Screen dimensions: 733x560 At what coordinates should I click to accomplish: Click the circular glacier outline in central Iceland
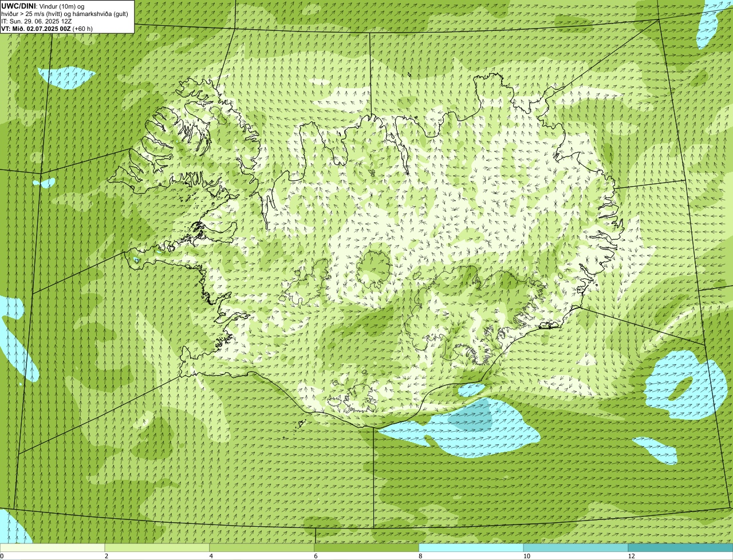[x=374, y=269]
